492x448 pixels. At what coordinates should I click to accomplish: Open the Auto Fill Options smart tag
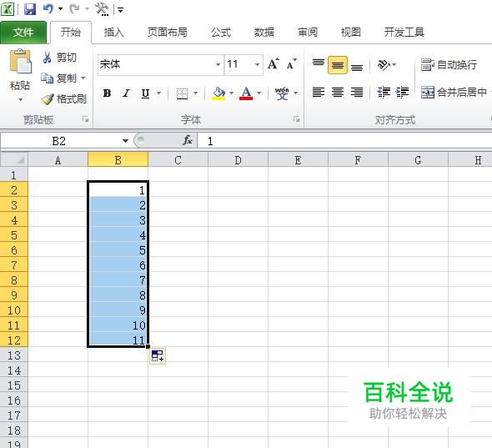[x=158, y=356]
